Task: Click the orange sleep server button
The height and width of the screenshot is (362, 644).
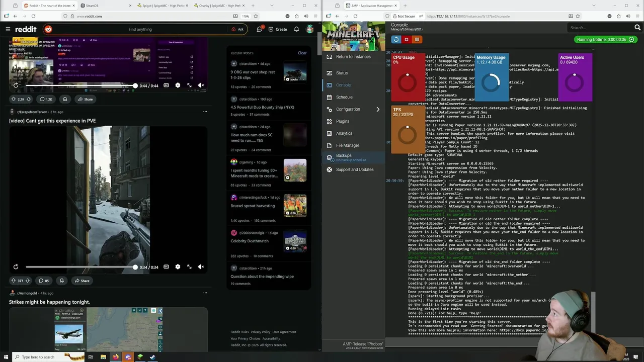Action: pos(417,39)
